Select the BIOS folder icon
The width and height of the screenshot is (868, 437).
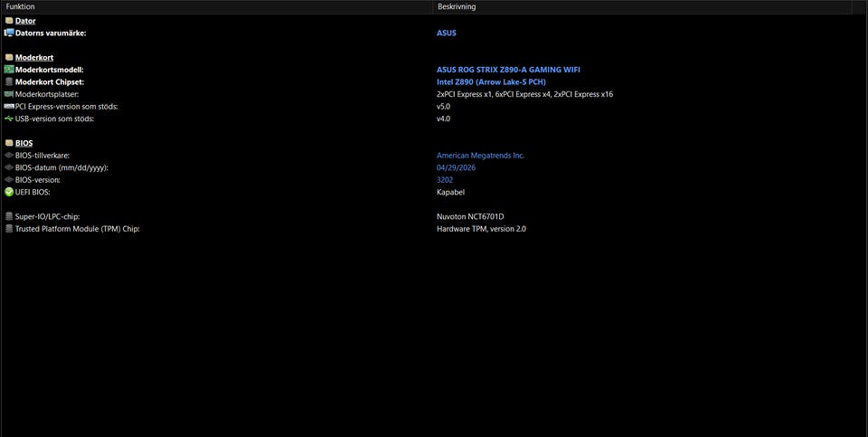tap(9, 143)
